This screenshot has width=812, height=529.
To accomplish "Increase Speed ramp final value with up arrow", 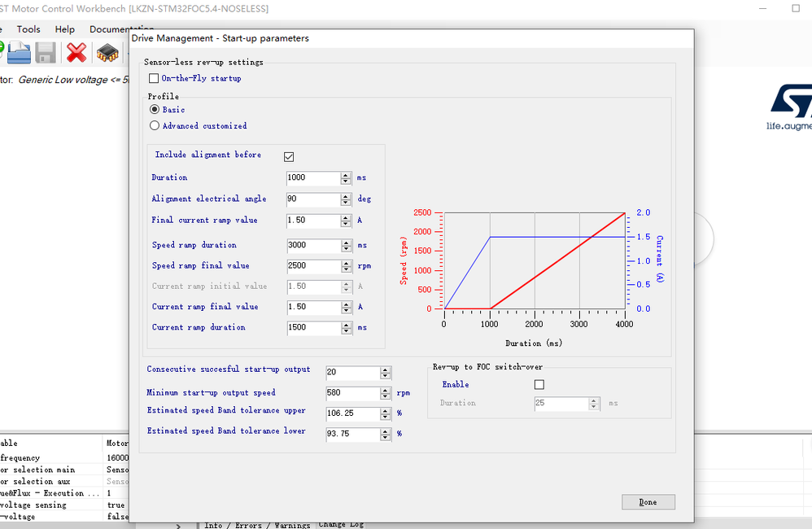I will click(x=346, y=263).
